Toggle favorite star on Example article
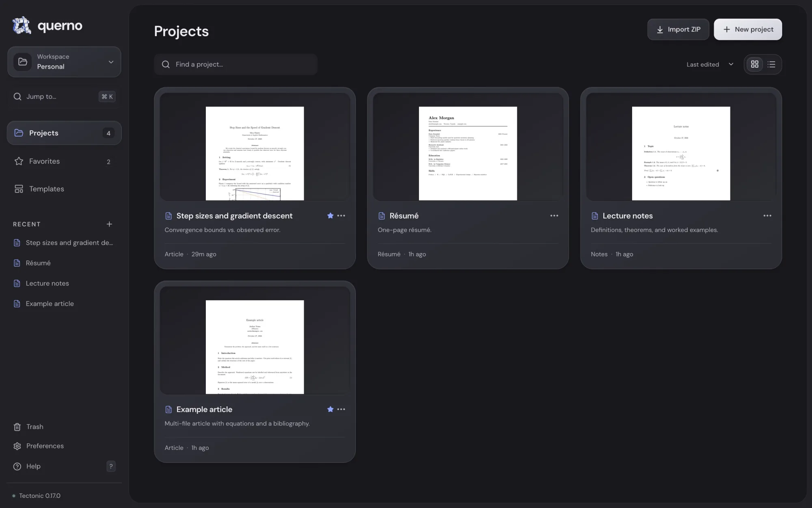The height and width of the screenshot is (508, 812). pyautogui.click(x=330, y=409)
